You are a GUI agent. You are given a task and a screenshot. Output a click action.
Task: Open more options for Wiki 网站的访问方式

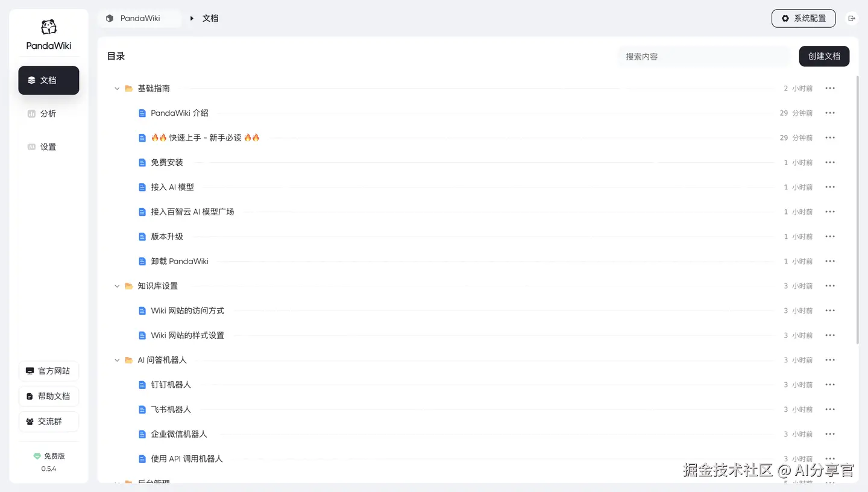tap(830, 311)
